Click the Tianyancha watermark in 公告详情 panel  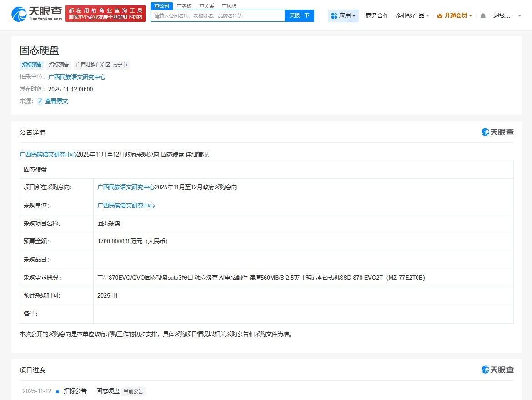[497, 132]
